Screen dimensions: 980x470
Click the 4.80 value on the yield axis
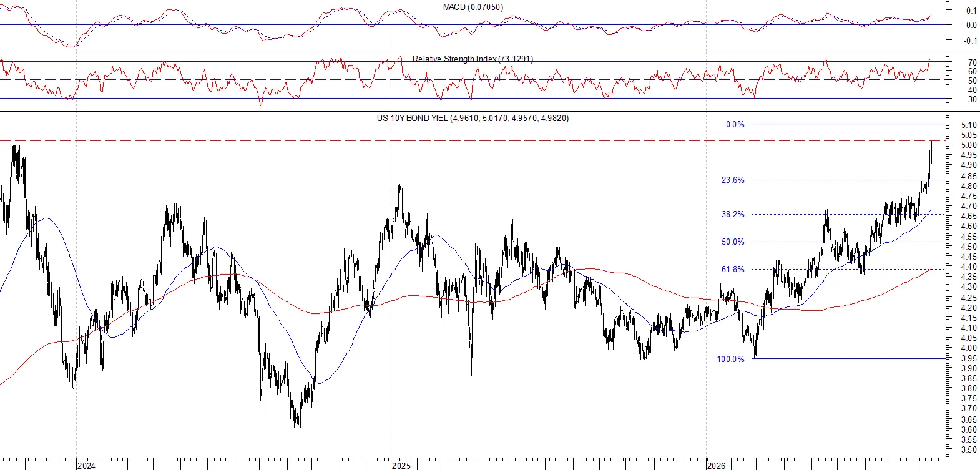coord(969,187)
